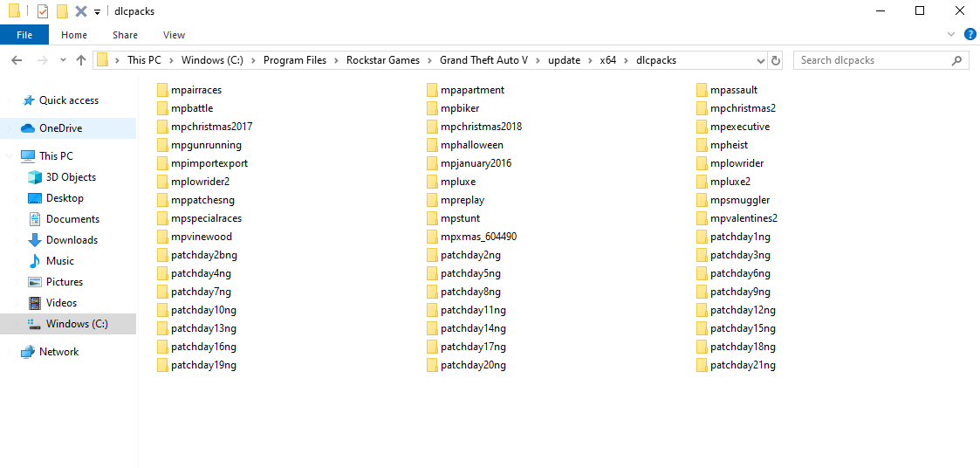The width and height of the screenshot is (980, 468).
Task: Select the mpgunrunning folder icon
Action: click(x=162, y=145)
